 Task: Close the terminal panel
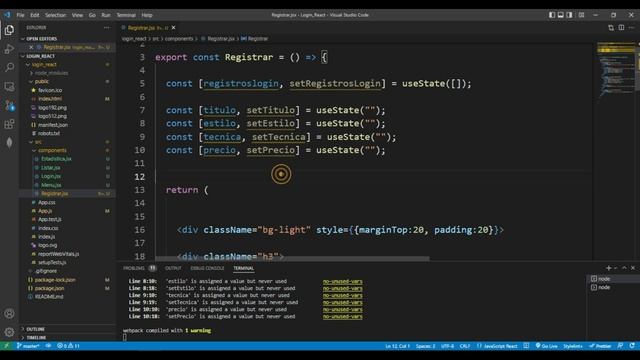point(633,268)
